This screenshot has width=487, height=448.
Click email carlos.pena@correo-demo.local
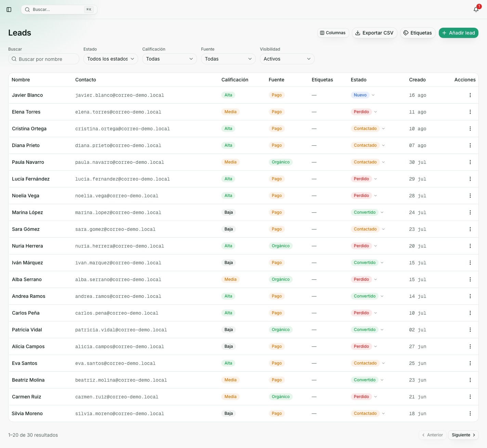tap(117, 313)
